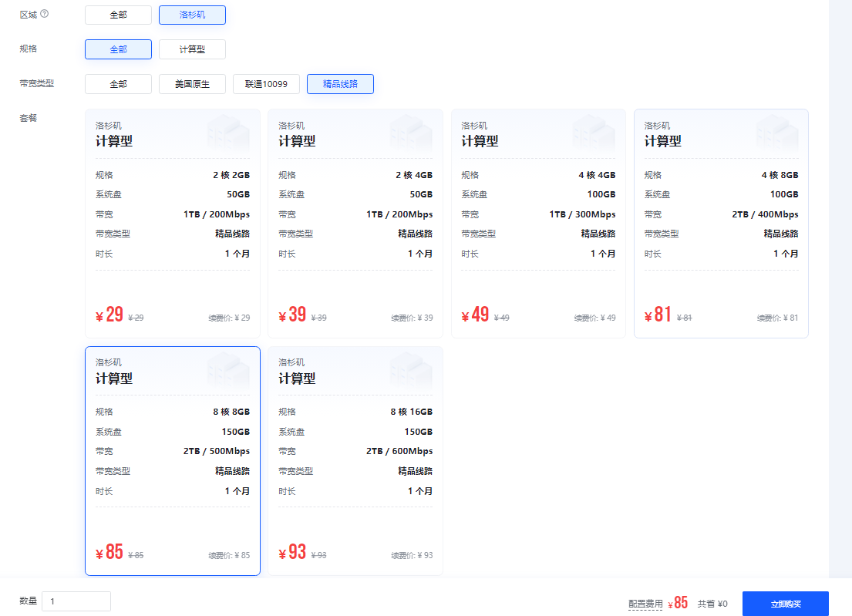852x616 pixels.
Task: Select 精品线路 bandwidth type
Action: tap(340, 84)
